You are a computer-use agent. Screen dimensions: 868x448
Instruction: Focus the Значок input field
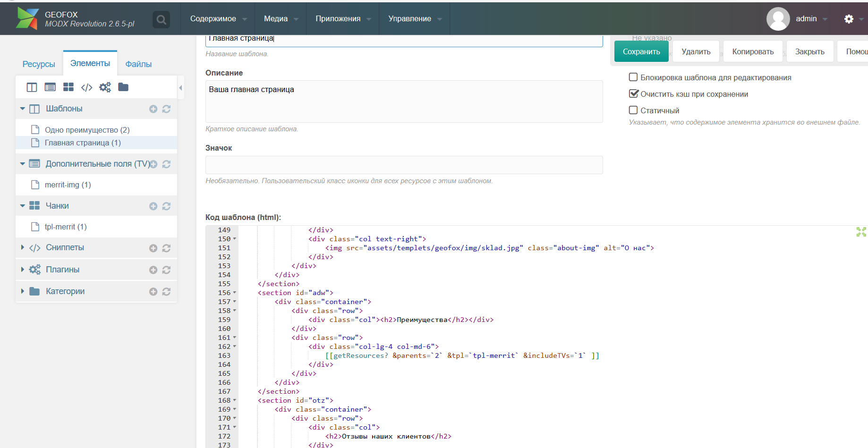point(404,165)
